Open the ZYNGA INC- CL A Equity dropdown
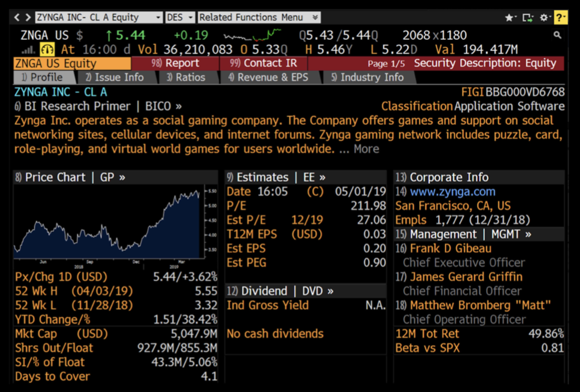Viewport: 580px width, 392px height. (x=99, y=17)
